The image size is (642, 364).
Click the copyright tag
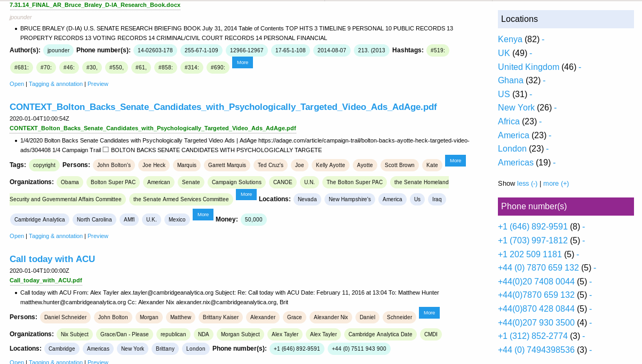click(44, 165)
